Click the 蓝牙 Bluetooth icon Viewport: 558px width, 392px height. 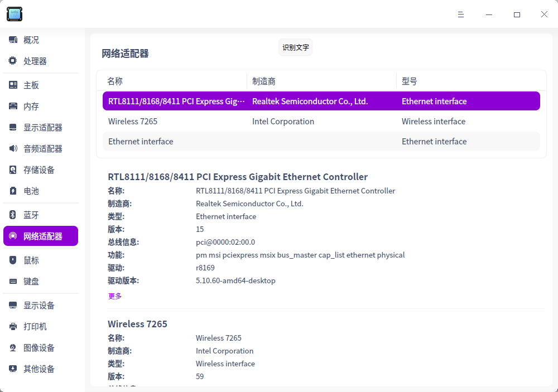click(x=13, y=215)
